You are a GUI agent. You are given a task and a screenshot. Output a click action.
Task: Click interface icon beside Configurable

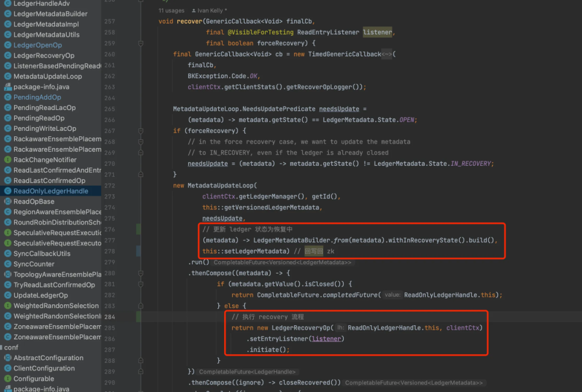click(x=8, y=379)
